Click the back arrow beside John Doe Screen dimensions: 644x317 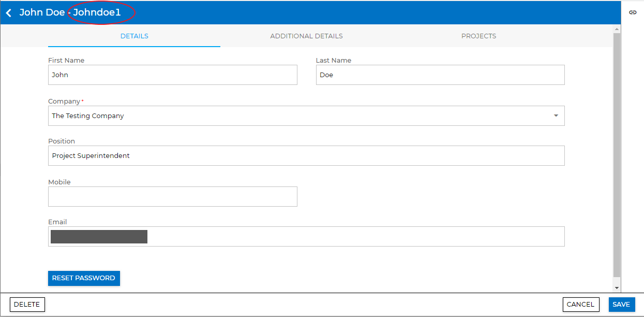(9, 13)
